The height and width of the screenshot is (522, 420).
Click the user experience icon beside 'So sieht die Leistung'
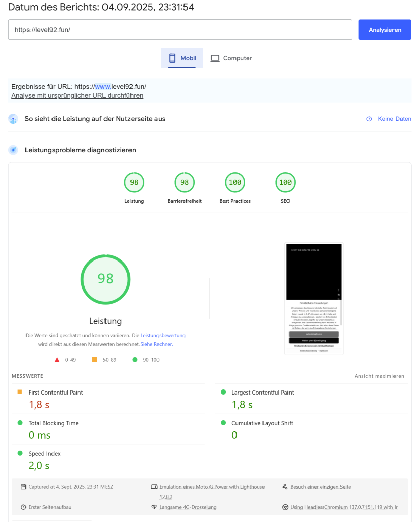coord(13,119)
